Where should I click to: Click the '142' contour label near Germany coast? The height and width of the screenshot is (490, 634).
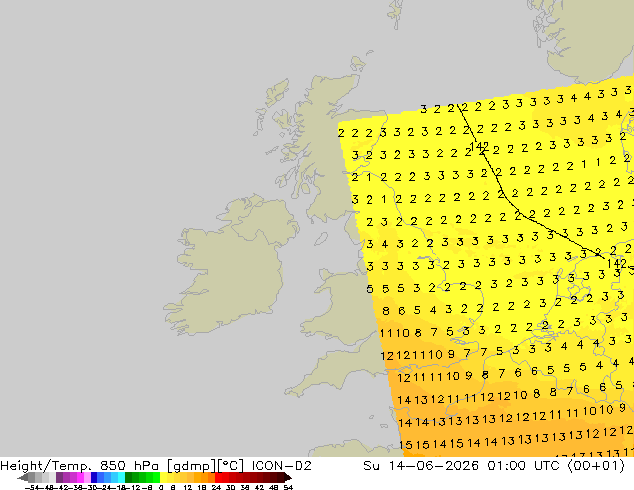pos(617,264)
